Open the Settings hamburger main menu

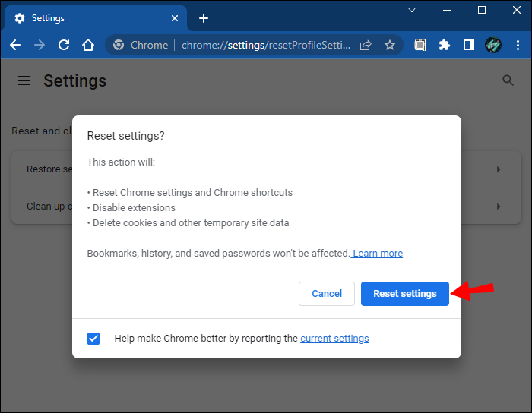point(24,80)
